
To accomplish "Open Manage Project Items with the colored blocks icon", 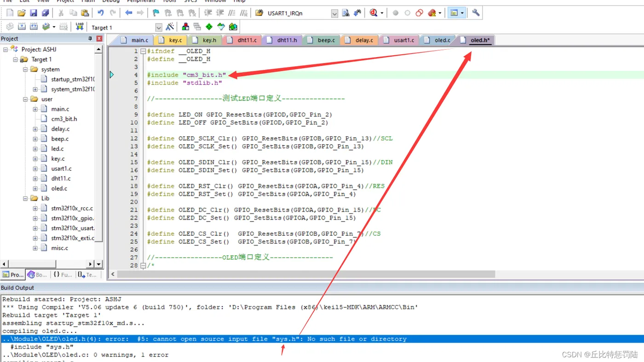I will [185, 27].
